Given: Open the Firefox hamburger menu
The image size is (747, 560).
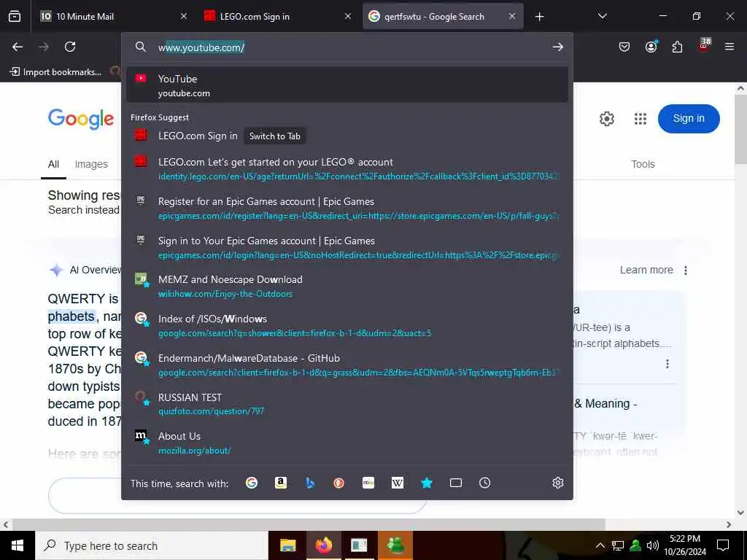Looking at the screenshot, I should [x=729, y=47].
